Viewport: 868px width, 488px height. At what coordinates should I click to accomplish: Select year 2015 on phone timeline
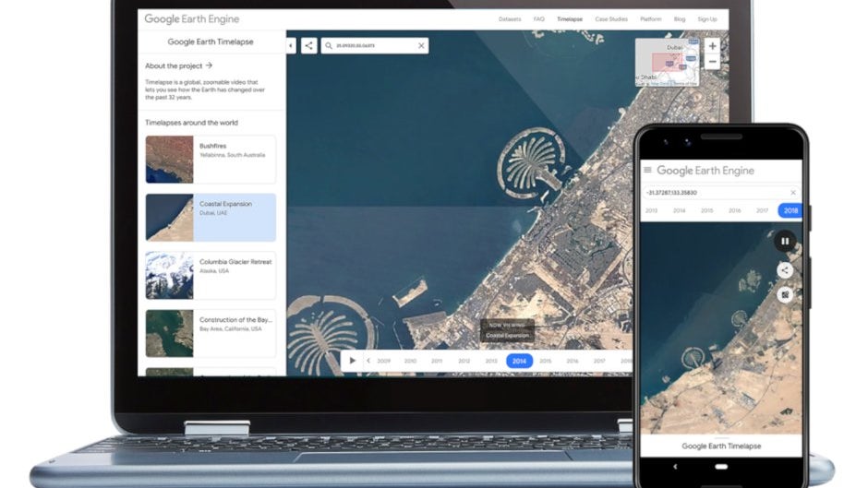click(x=707, y=211)
